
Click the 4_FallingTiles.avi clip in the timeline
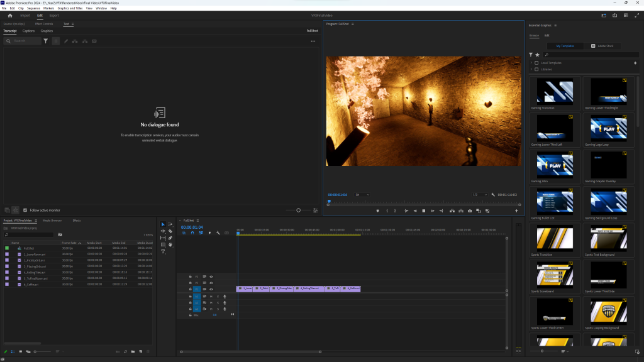click(308, 288)
